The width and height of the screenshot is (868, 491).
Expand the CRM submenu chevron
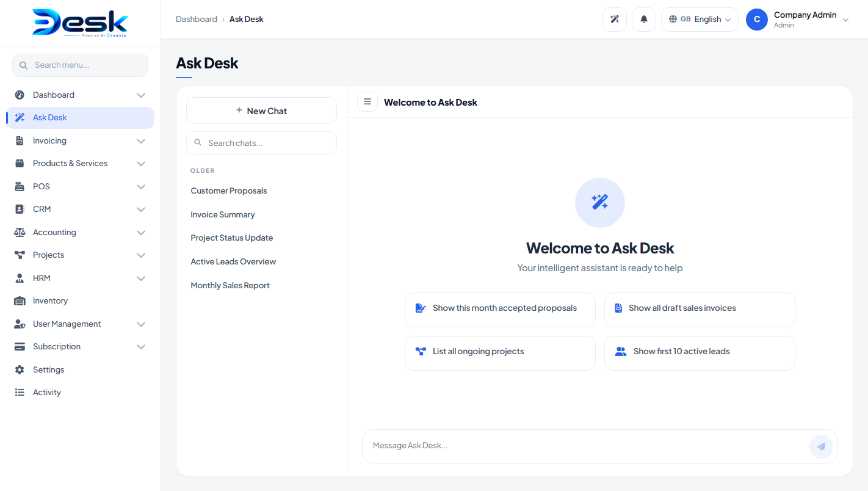click(x=141, y=209)
